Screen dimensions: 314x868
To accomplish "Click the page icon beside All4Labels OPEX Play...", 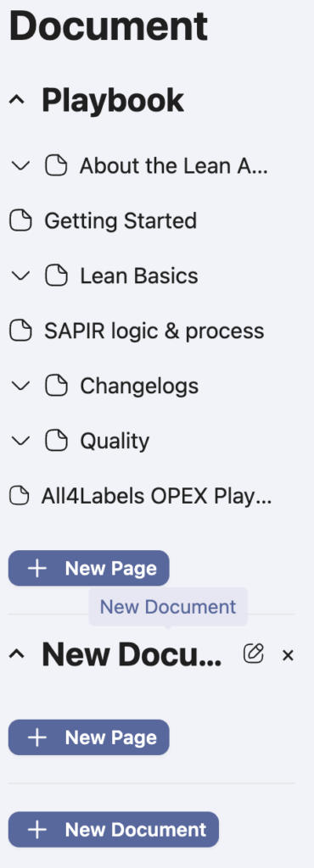I will click(20, 496).
